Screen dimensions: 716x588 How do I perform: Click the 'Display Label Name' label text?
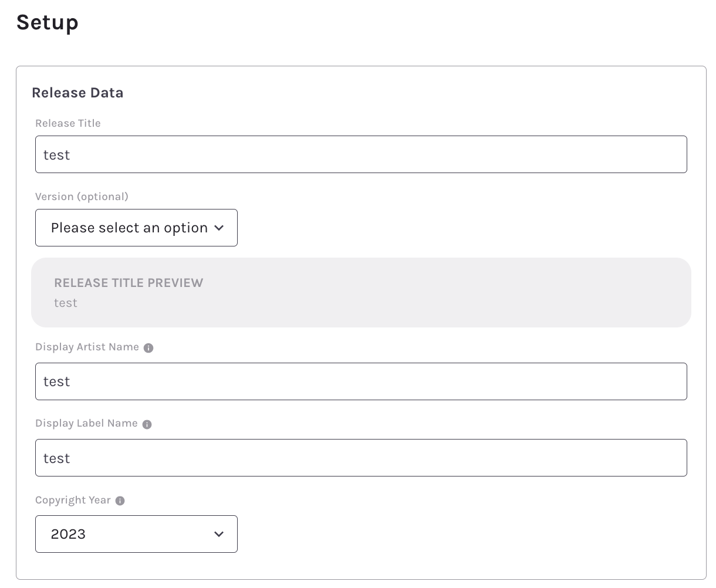click(86, 423)
